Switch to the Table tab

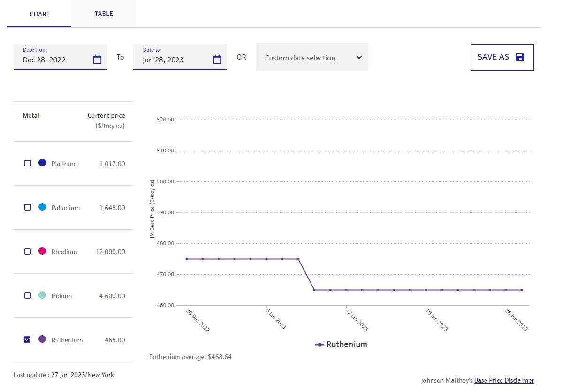point(104,14)
